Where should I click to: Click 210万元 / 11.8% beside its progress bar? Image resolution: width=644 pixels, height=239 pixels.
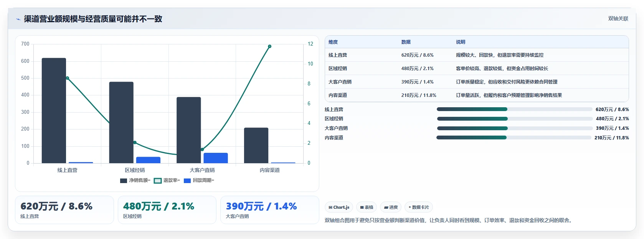pyautogui.click(x=612, y=138)
